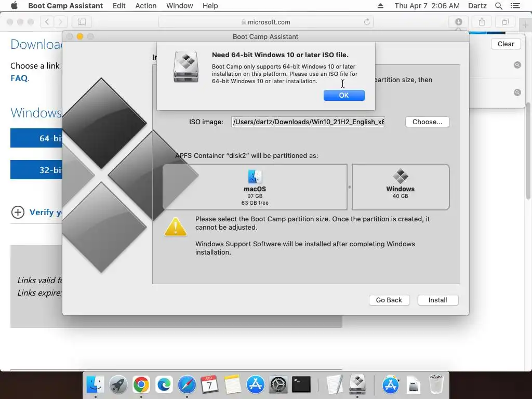532x399 pixels.
Task: Switch to Safari in the Dock
Action: click(x=187, y=385)
